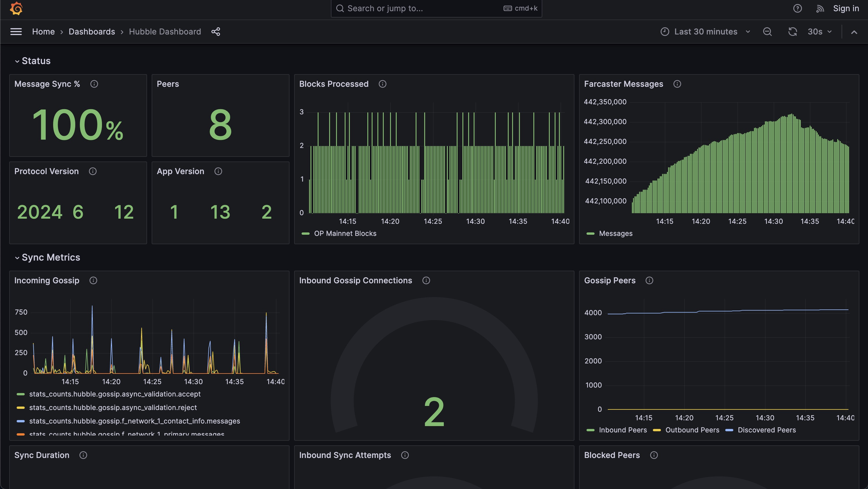Click the Sync Duration panel title
868x489 pixels.
click(x=42, y=455)
